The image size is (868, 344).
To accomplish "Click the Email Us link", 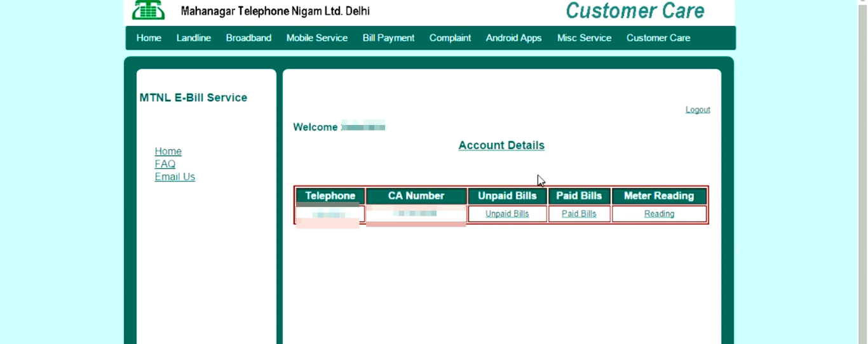I will click(x=175, y=176).
